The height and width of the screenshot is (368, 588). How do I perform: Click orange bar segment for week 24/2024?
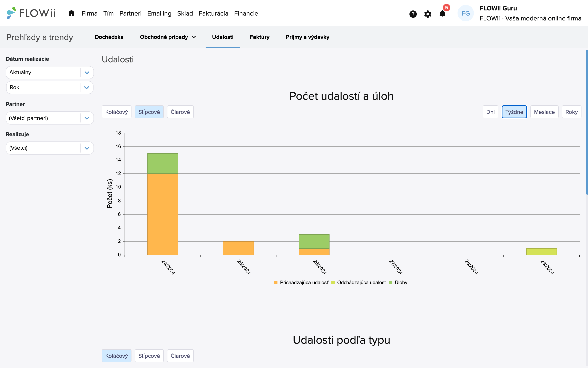163,214
